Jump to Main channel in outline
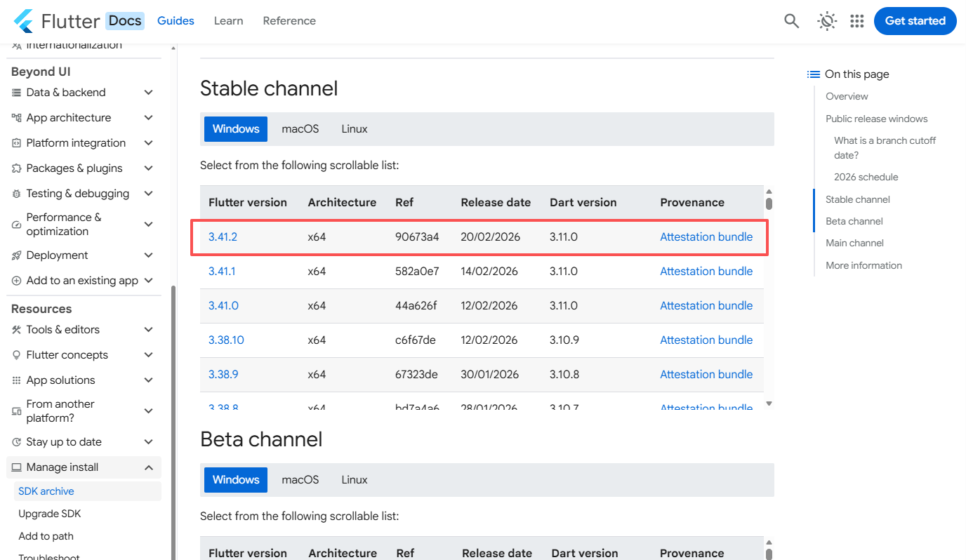The image size is (966, 560). point(855,243)
